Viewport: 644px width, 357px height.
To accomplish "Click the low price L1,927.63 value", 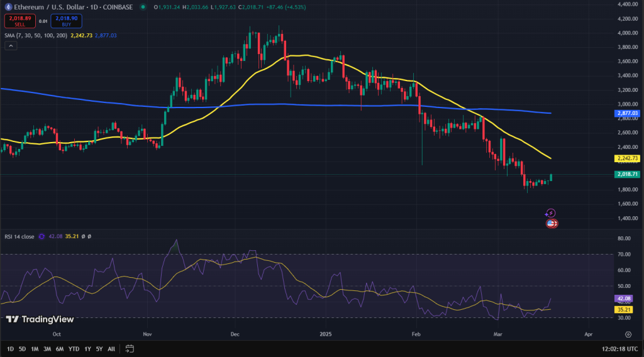I will pos(223,7).
